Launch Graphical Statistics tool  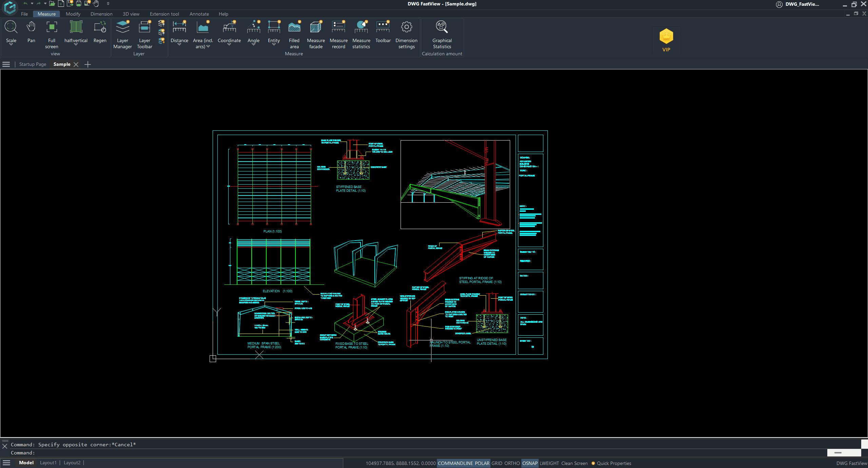click(x=442, y=27)
